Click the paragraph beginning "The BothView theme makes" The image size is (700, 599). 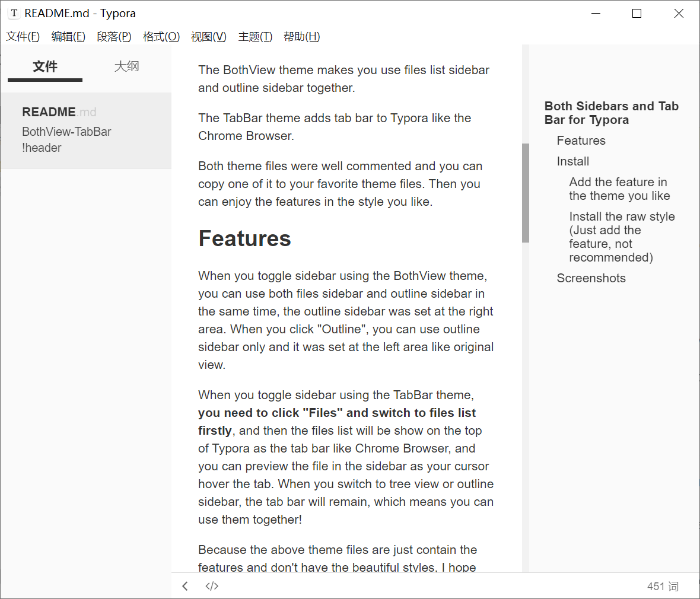tap(343, 79)
